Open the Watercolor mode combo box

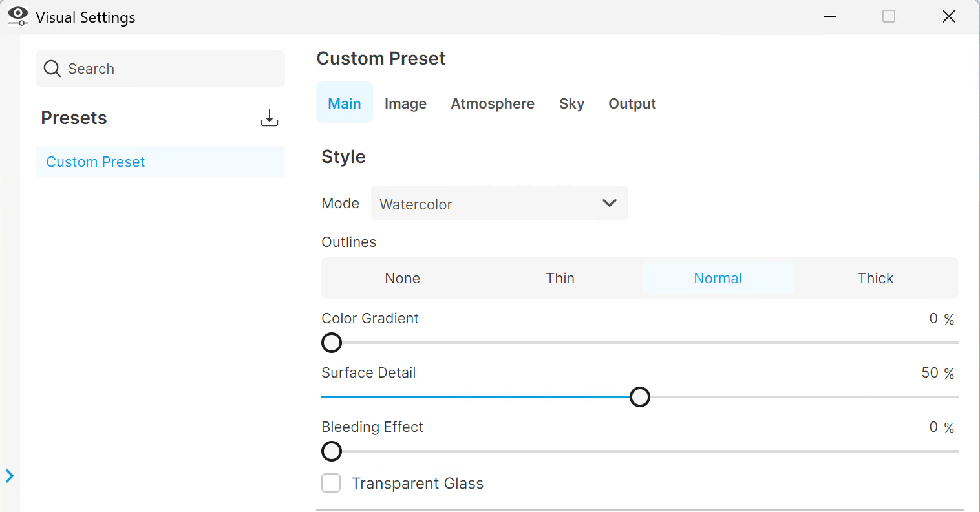pos(499,204)
